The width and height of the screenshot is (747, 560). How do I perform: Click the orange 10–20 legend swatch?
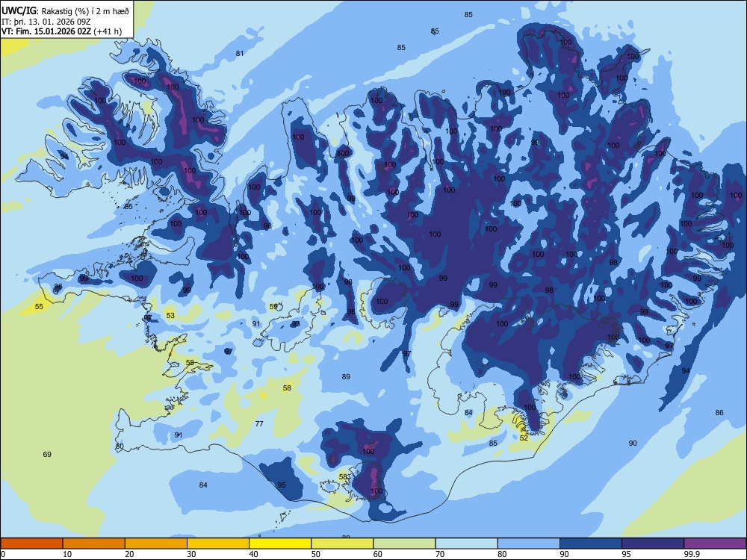[x=94, y=544]
